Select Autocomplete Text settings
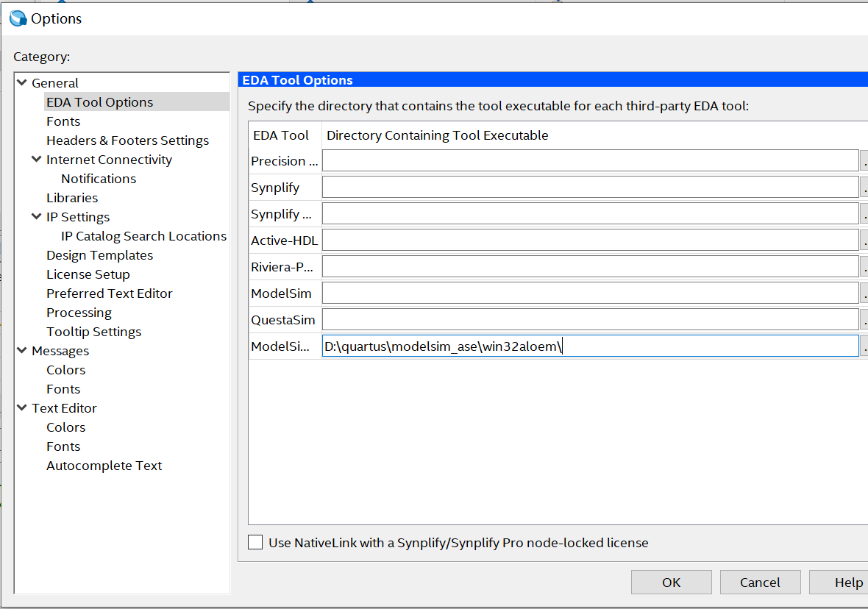Viewport: 868px width, 609px height. click(104, 465)
